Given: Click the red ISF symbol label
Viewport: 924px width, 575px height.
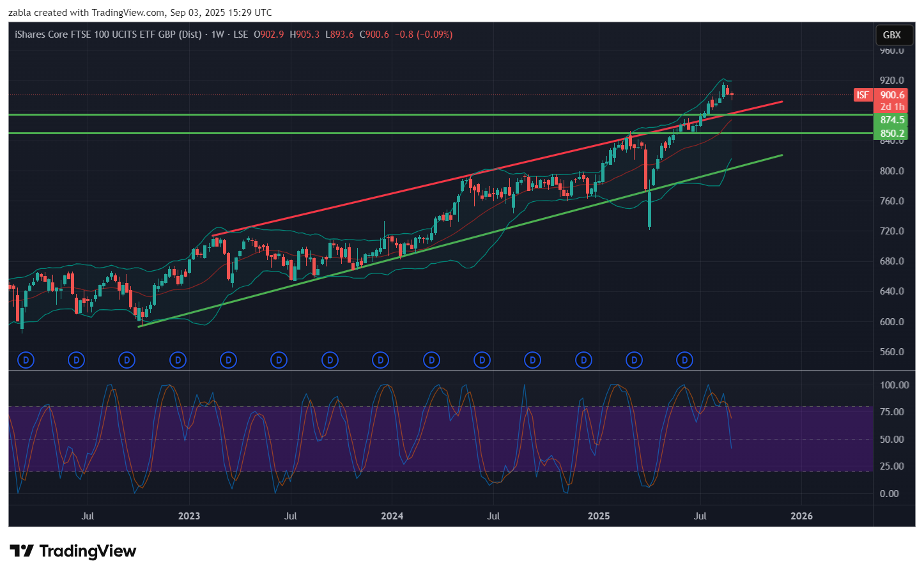Looking at the screenshot, I should (863, 95).
